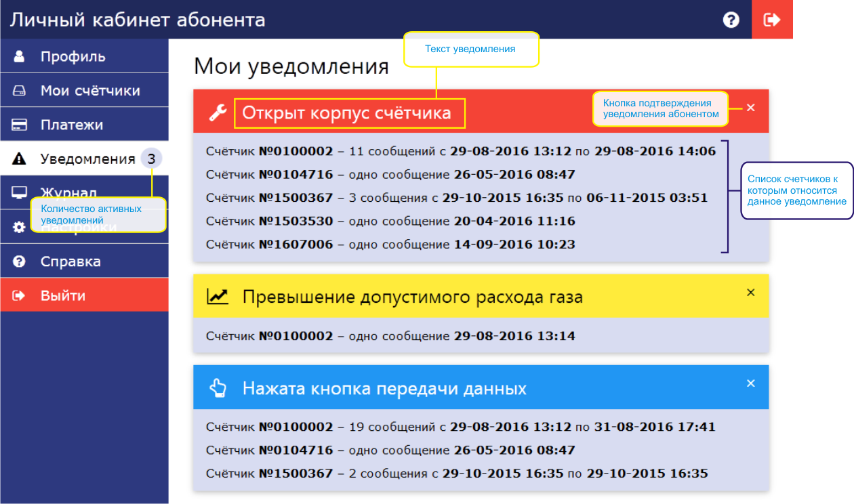The height and width of the screenshot is (504, 854).
Task: Click the hand pointer icon on blue notification
Action: tap(218, 388)
